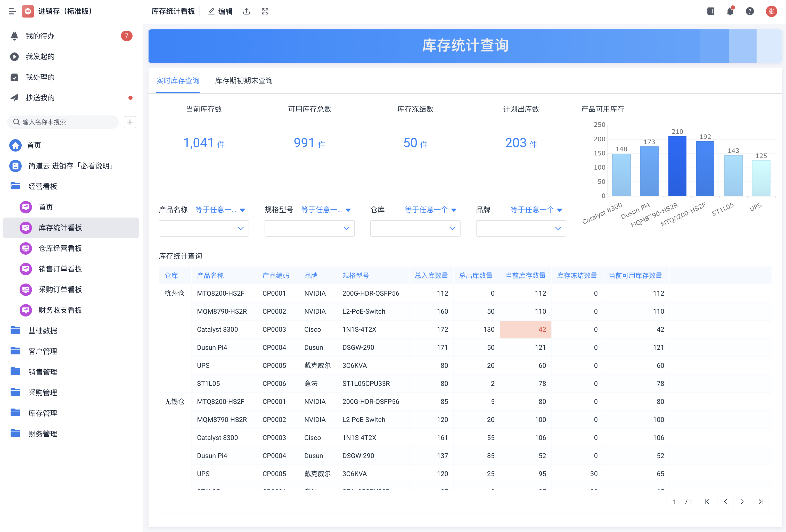This screenshot has width=786, height=532.
Task: Open 我的待办 via its bell icon
Action: [14, 36]
